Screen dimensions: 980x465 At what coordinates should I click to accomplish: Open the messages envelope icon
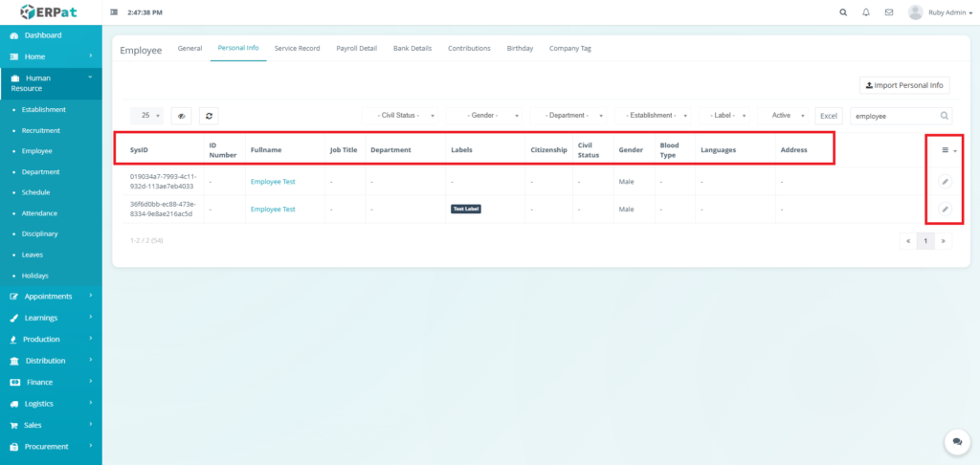(889, 12)
